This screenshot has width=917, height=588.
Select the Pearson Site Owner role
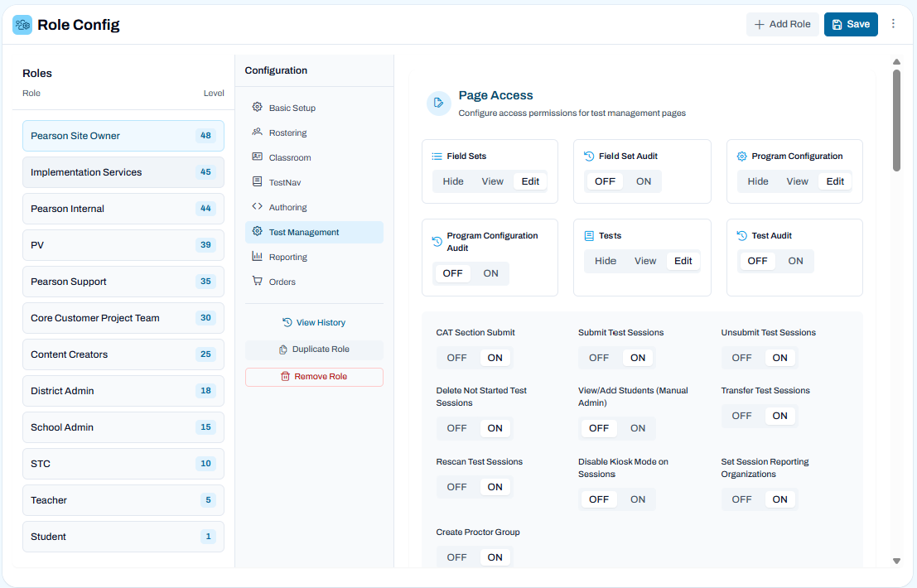coord(123,136)
